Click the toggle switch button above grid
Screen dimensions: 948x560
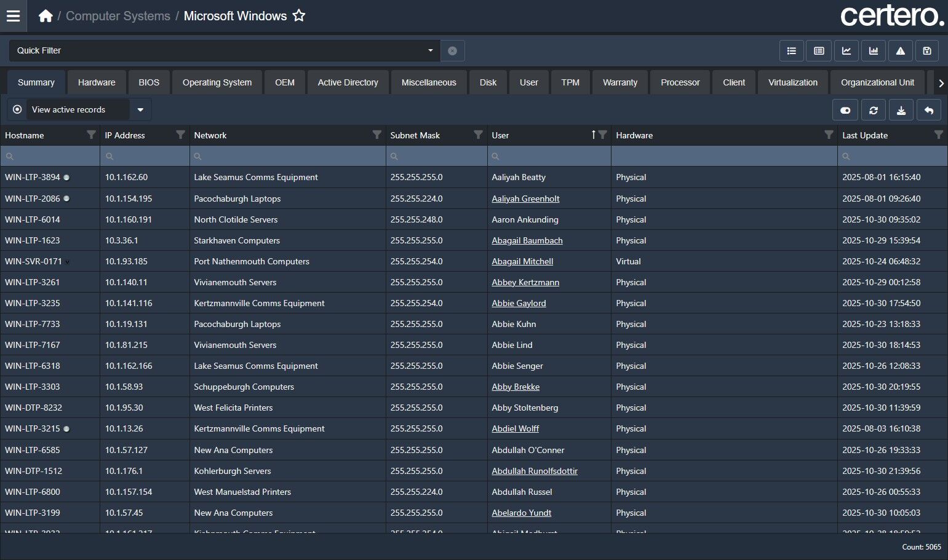coord(845,110)
